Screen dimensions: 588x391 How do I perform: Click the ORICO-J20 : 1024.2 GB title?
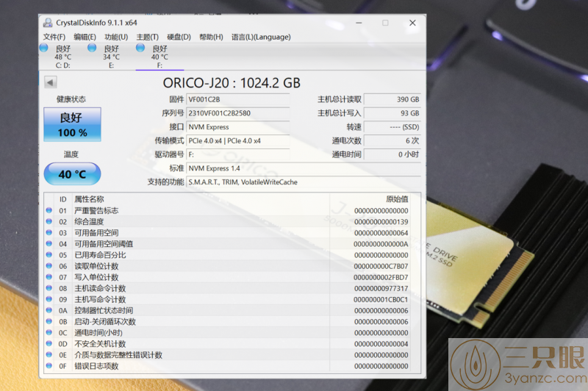(232, 83)
